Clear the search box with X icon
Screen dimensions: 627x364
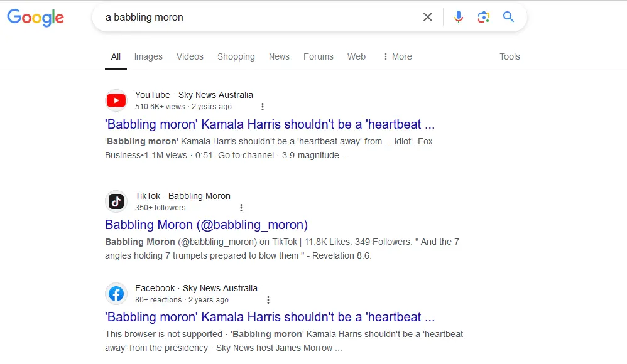[x=428, y=17]
